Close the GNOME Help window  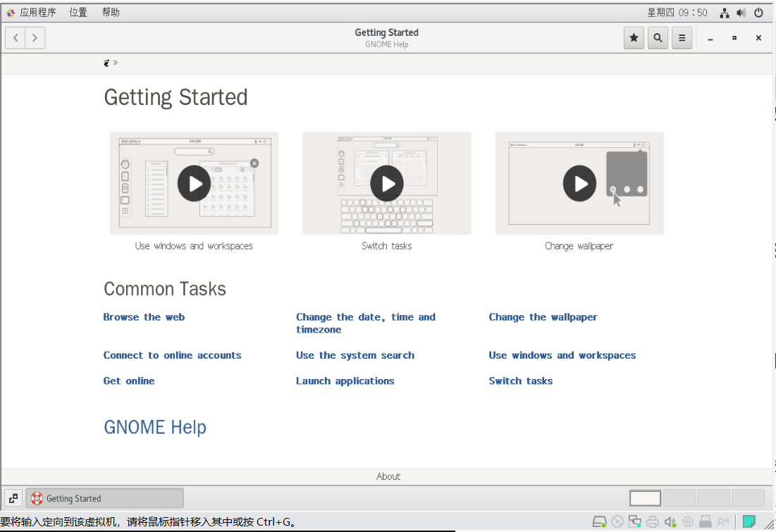758,38
